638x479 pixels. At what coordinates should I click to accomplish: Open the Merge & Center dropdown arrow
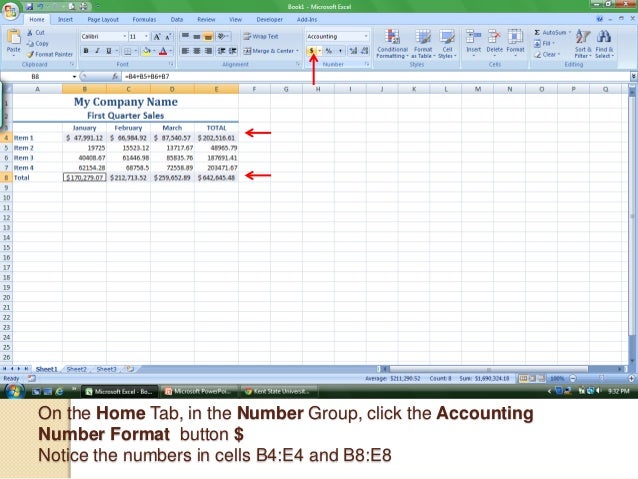[x=297, y=51]
